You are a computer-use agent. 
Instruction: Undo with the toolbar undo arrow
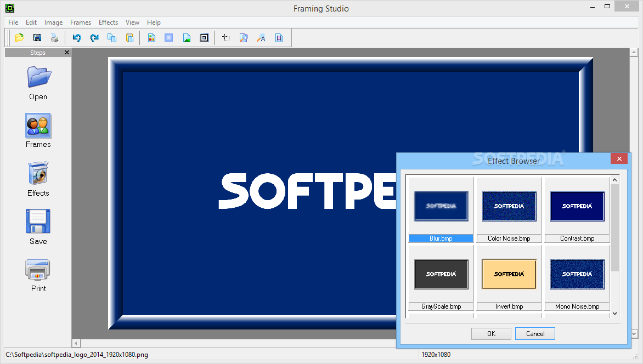point(77,38)
